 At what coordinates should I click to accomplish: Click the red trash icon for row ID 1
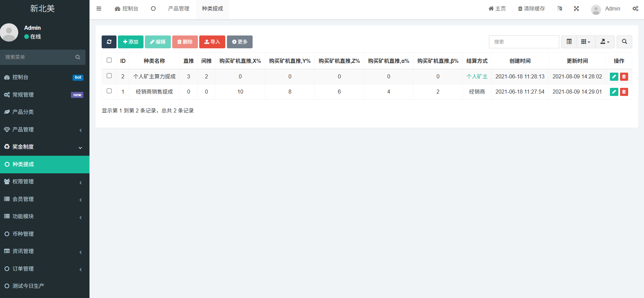pos(624,92)
